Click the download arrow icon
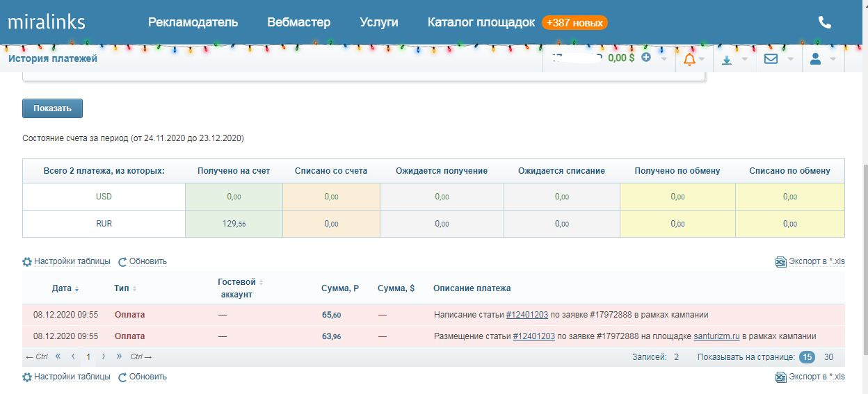 727,60
